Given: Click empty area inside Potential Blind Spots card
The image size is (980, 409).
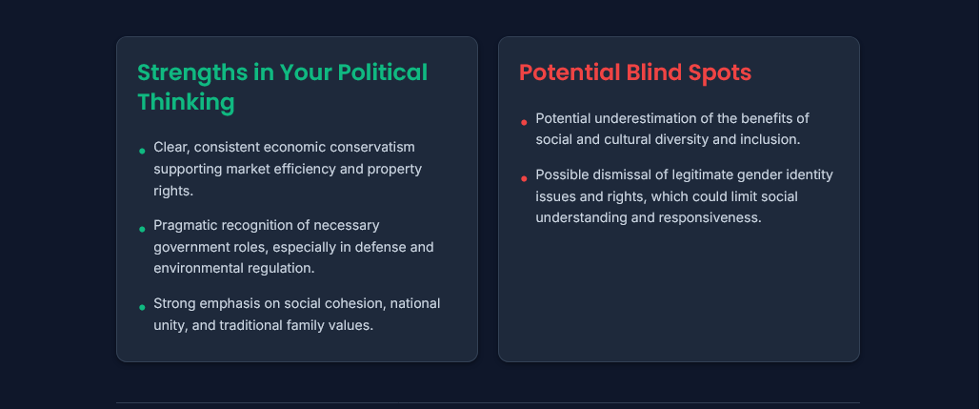Looking at the screenshot, I should click(679, 294).
